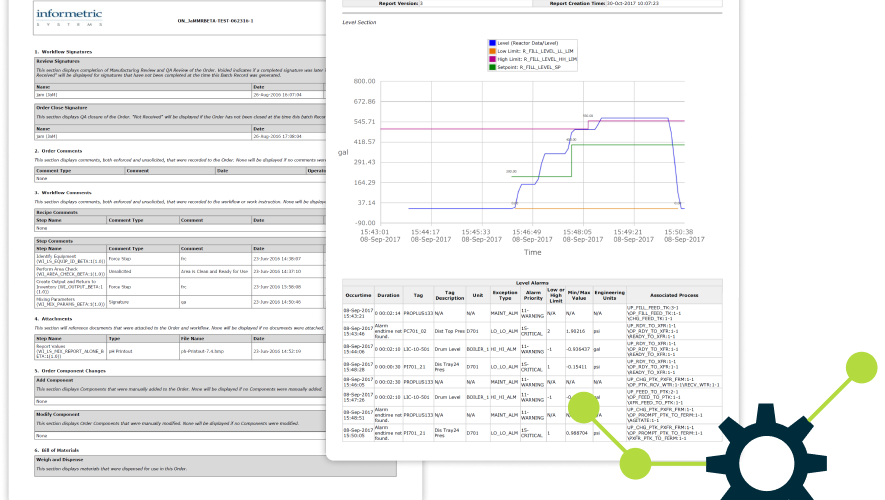
Task: Click the 'Engineering Units' column header
Action: tap(609, 295)
